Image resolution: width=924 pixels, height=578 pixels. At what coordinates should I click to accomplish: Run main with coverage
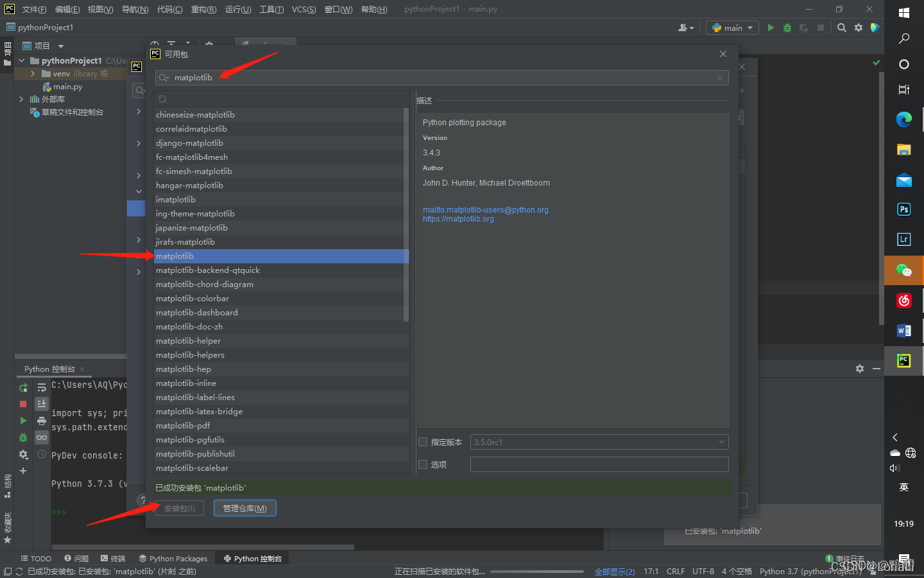(804, 28)
